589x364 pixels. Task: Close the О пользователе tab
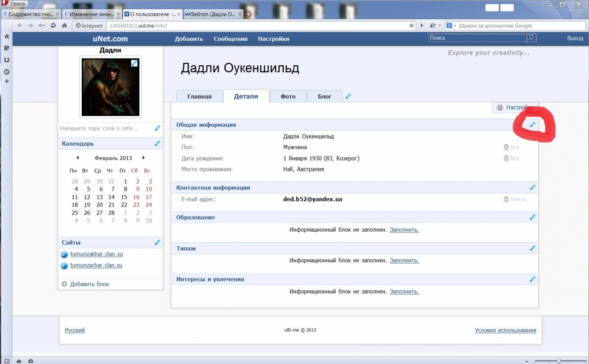tap(179, 14)
